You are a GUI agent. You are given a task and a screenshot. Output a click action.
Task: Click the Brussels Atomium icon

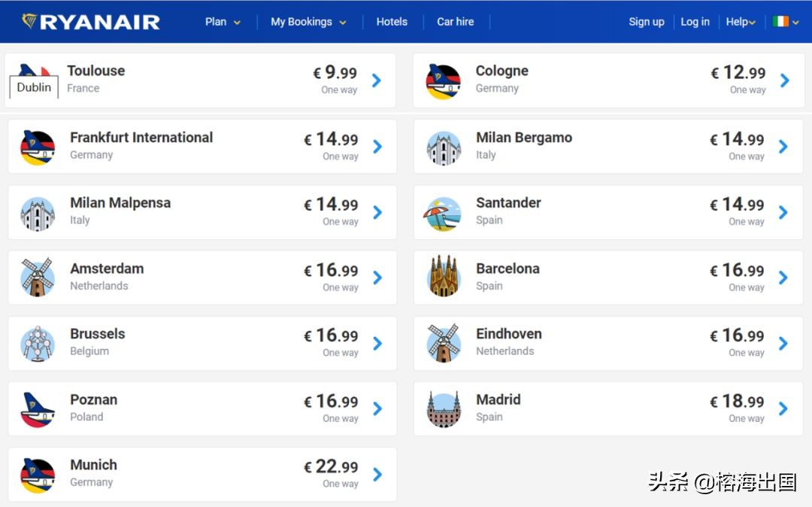click(x=38, y=343)
